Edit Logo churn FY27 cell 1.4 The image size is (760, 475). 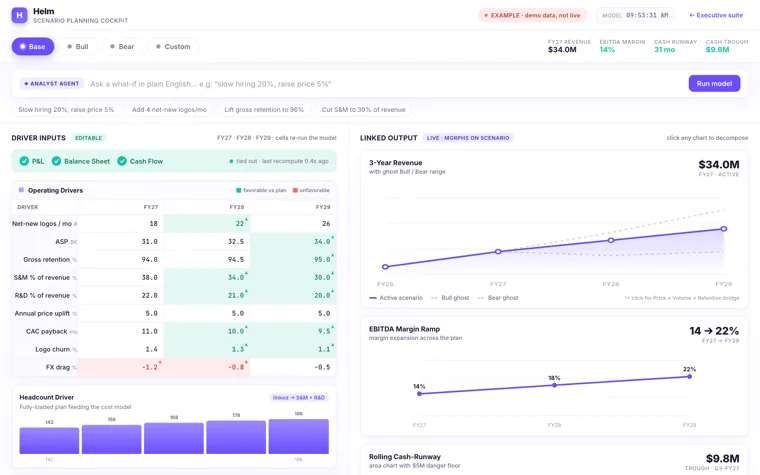click(x=121, y=349)
